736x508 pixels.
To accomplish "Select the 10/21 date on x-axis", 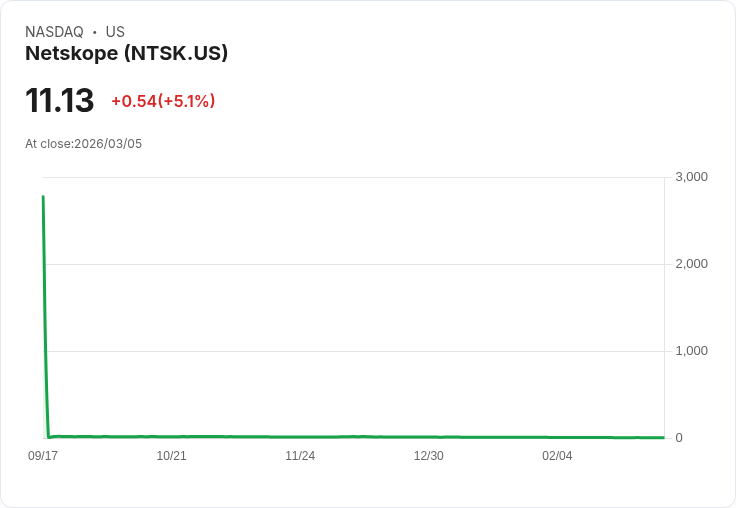I will click(172, 456).
